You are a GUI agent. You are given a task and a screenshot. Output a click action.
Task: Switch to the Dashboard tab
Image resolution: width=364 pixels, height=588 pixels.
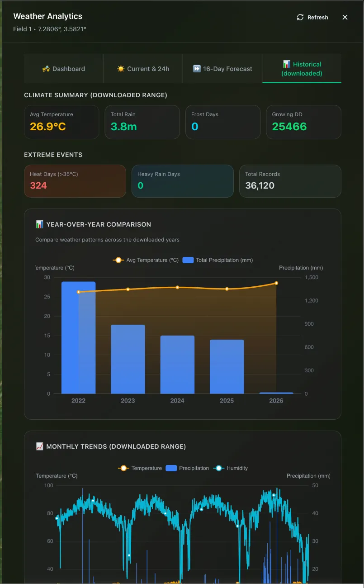[x=64, y=69]
